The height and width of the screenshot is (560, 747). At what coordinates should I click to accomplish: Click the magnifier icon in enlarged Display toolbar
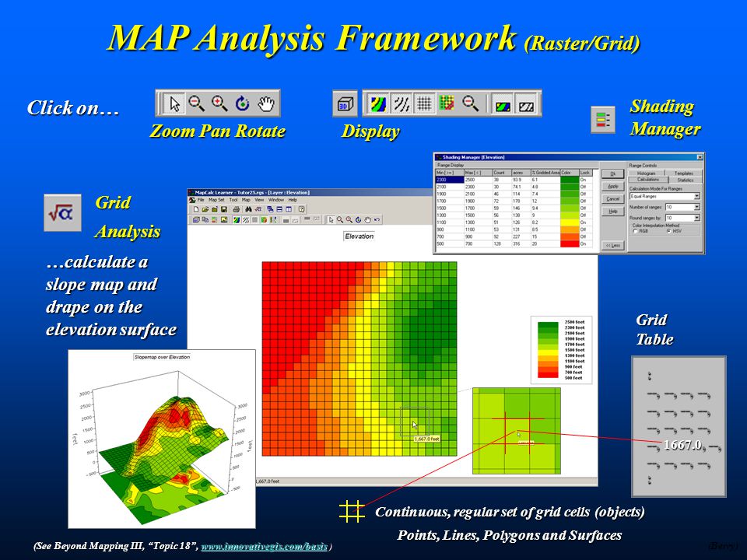click(470, 103)
